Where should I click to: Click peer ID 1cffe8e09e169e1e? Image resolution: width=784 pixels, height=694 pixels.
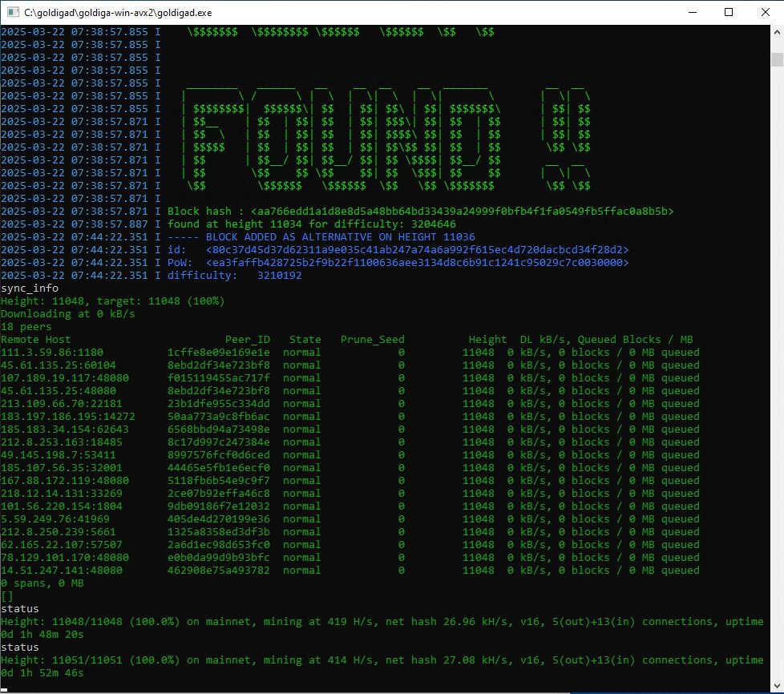tap(219, 353)
